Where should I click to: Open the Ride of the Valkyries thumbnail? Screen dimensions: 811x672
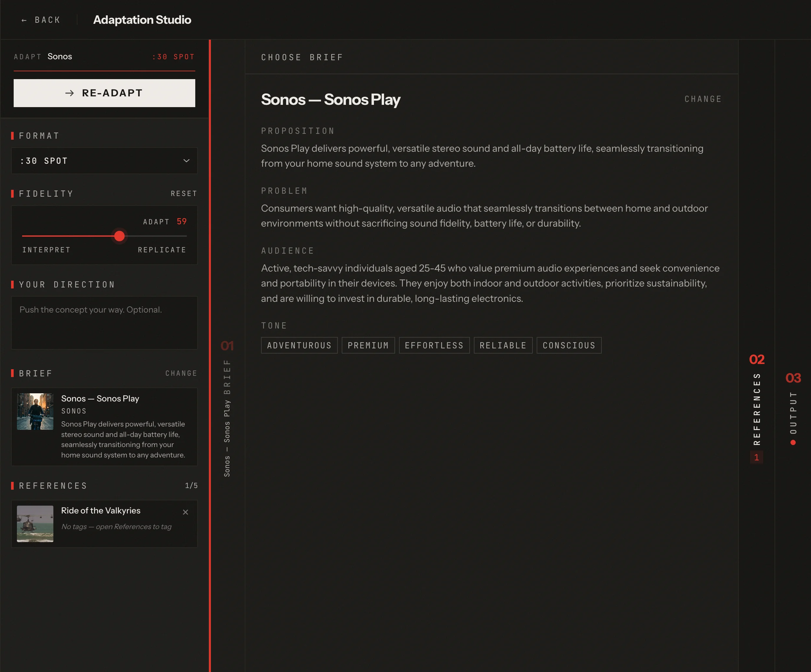click(x=35, y=524)
